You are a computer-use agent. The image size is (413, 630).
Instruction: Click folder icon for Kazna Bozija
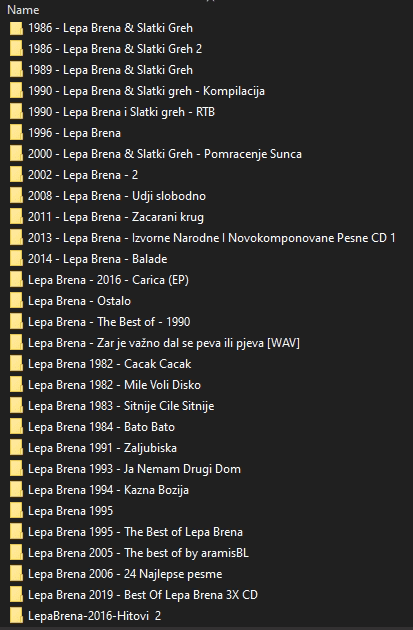[x=16, y=490]
